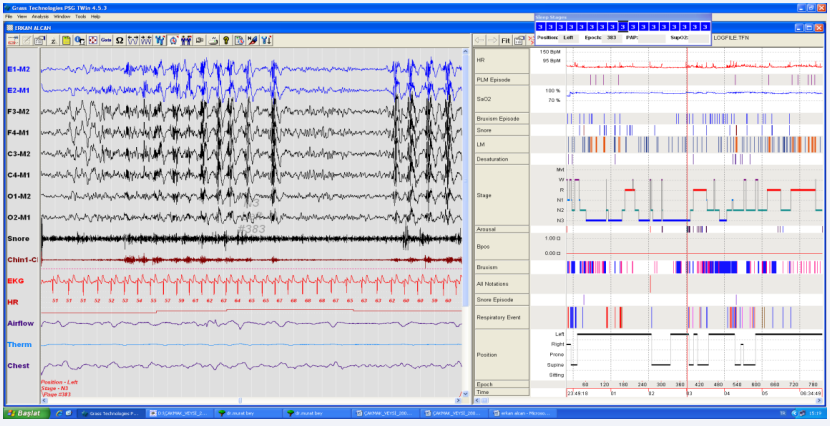Open the Analysis menu

(x=38, y=17)
